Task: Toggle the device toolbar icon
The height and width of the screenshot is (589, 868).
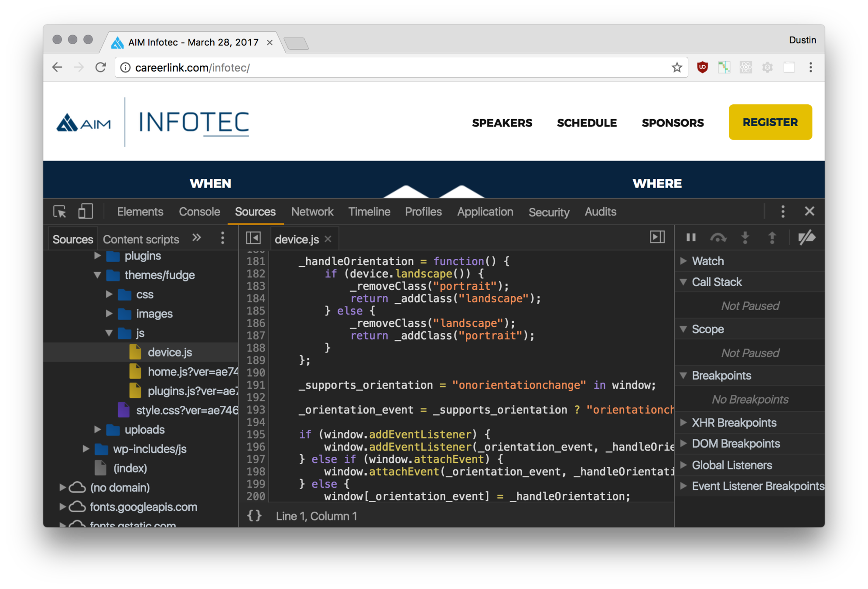Action: (x=85, y=212)
